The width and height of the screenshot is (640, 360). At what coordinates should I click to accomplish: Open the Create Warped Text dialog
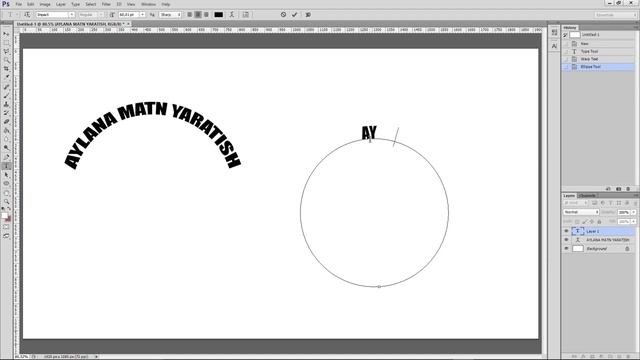[232, 15]
